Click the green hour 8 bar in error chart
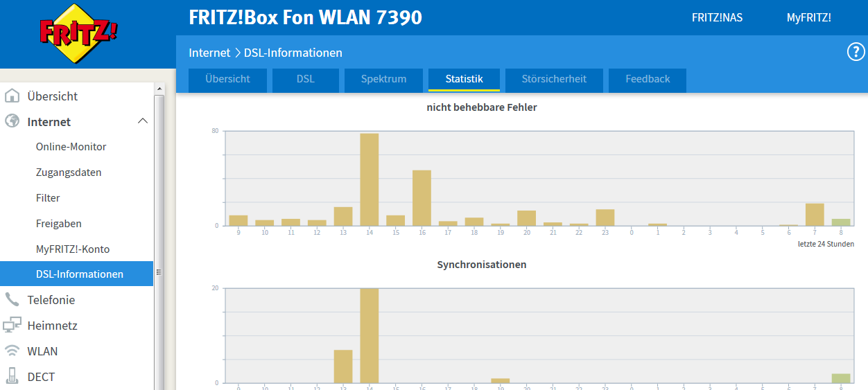This screenshot has width=868, height=390. click(841, 222)
